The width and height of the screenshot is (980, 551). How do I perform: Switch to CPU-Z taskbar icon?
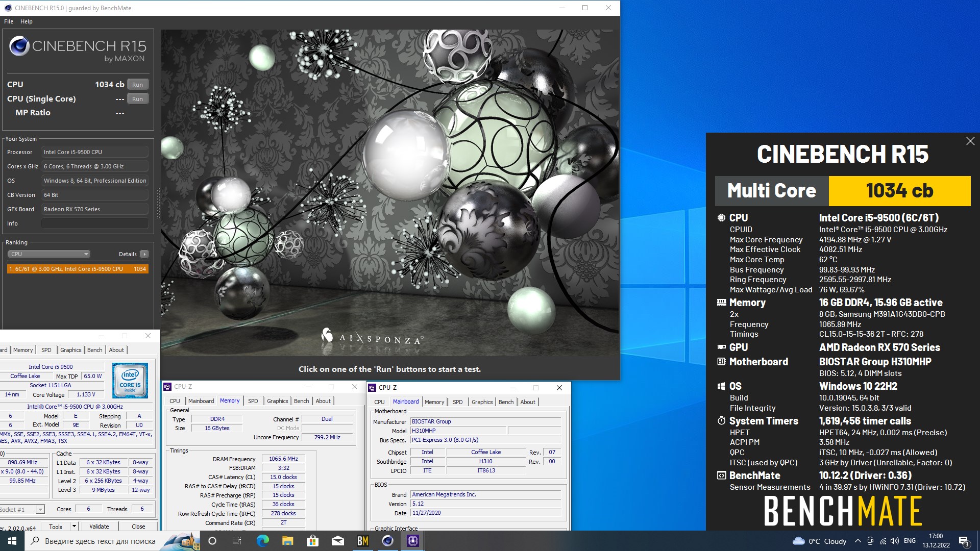[412, 541]
